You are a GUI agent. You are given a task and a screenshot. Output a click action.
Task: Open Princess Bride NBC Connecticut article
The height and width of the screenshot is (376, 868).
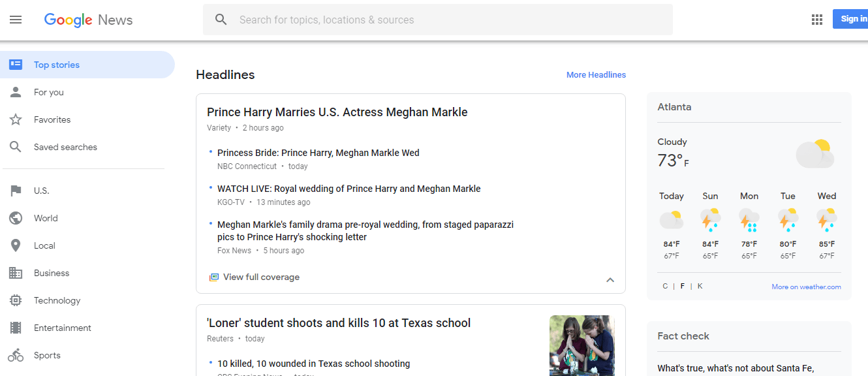318,153
